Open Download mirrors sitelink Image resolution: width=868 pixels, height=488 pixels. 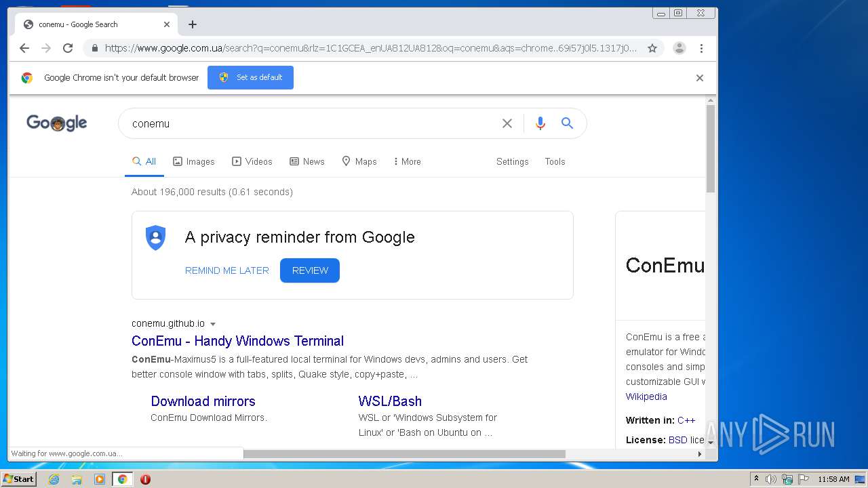(x=203, y=401)
